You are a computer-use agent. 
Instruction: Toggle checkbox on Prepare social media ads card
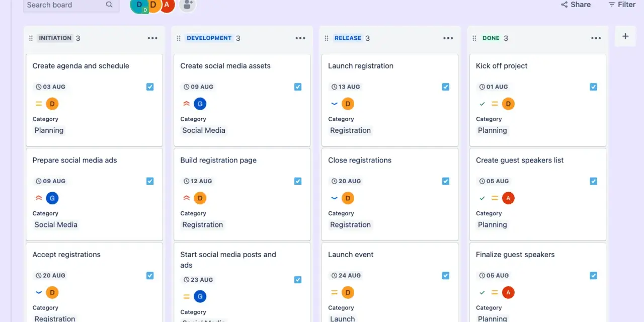click(150, 181)
